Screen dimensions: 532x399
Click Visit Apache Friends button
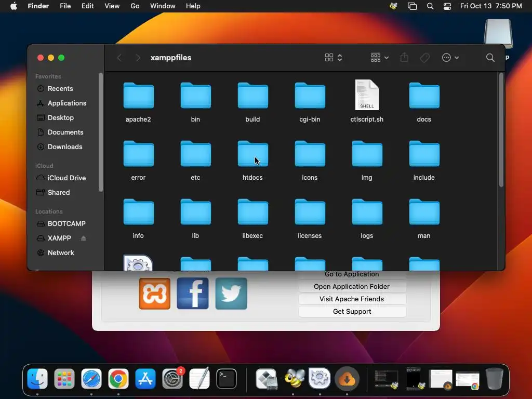pos(352,299)
